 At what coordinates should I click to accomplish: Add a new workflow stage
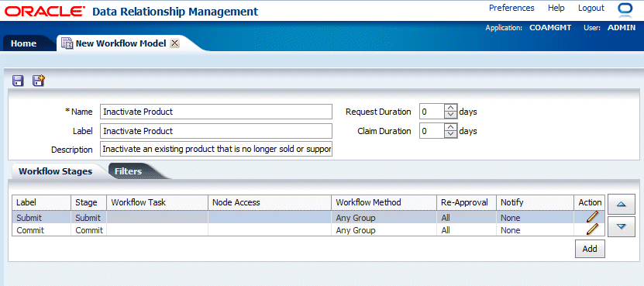tap(590, 249)
